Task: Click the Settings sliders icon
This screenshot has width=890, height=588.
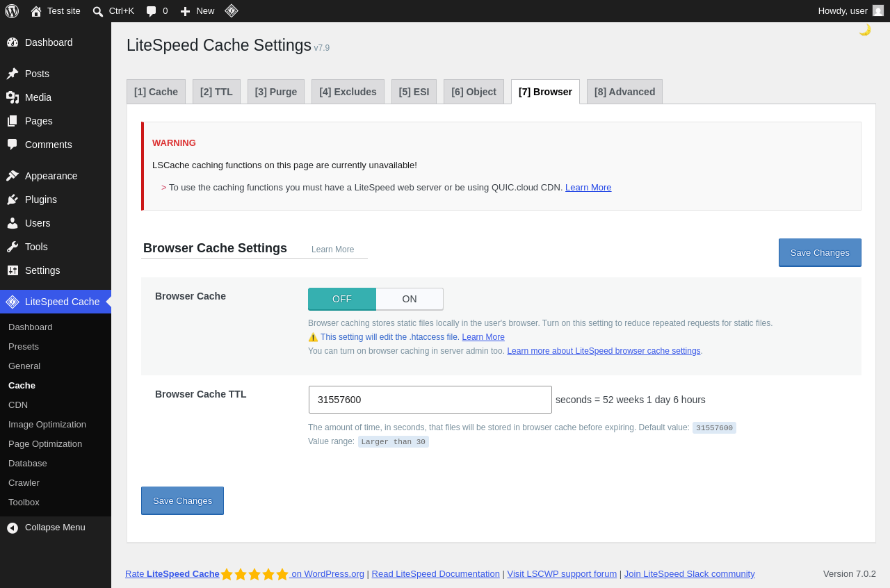Action: (13, 270)
